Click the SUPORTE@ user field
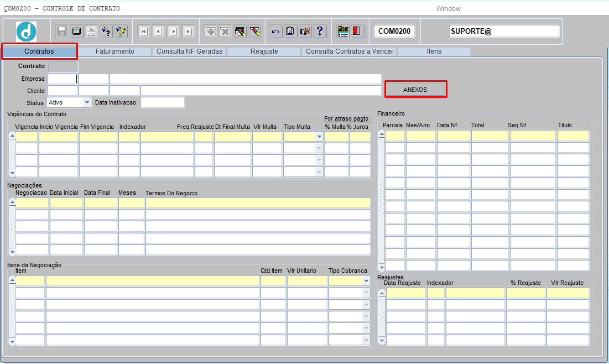609x364 pixels. 504,31
